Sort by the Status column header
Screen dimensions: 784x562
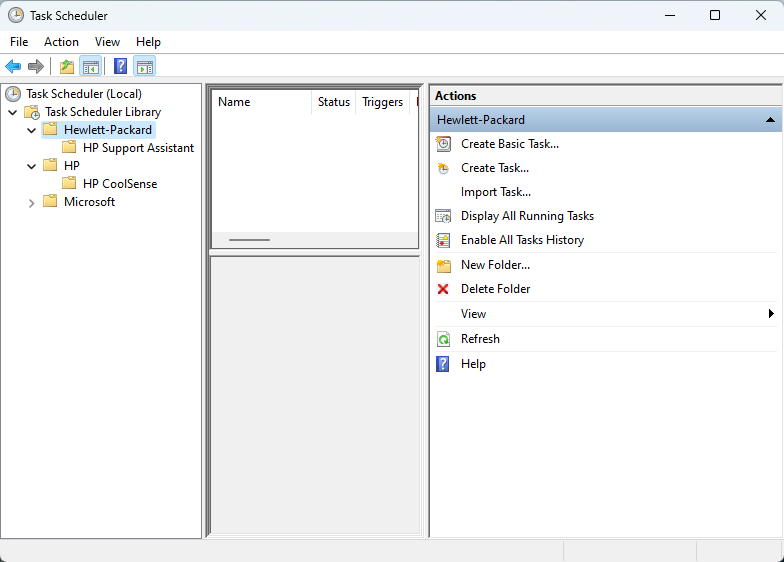point(334,102)
